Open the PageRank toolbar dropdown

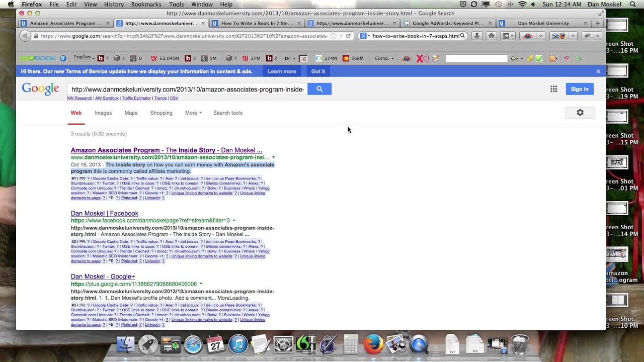pos(84,58)
